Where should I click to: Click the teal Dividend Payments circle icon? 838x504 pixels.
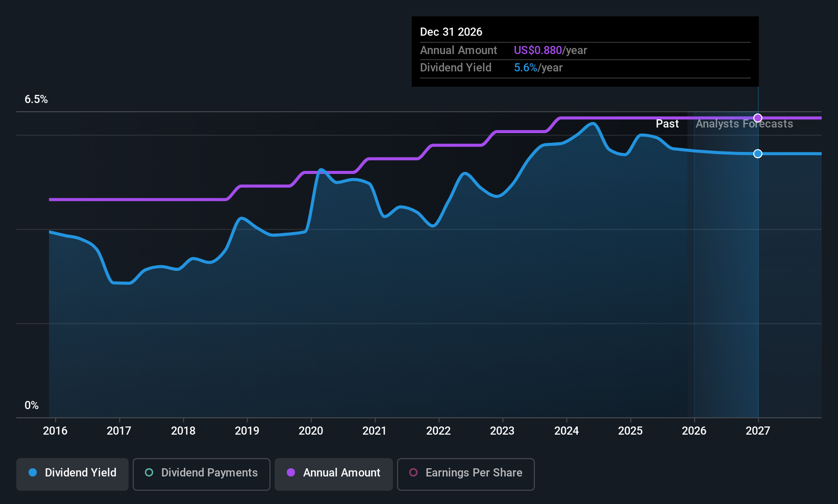149,473
